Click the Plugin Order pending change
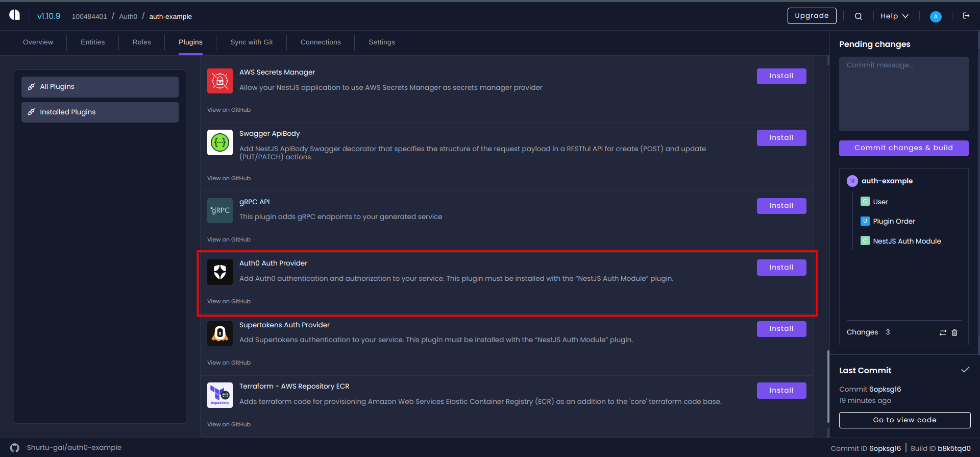 pos(894,222)
